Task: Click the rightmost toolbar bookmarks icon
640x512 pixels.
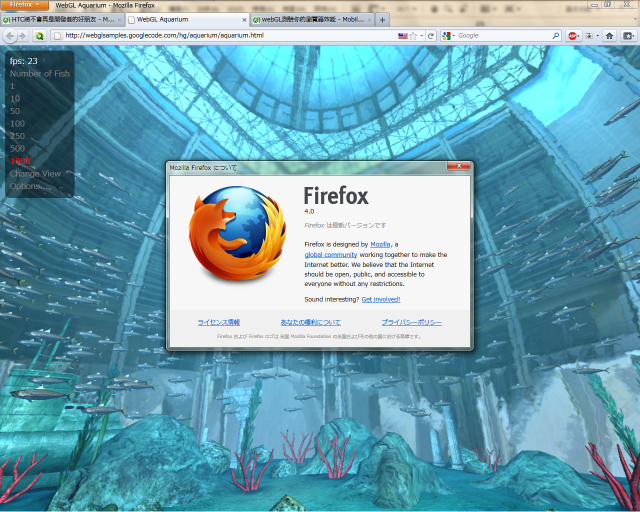Action: pyautogui.click(x=628, y=36)
